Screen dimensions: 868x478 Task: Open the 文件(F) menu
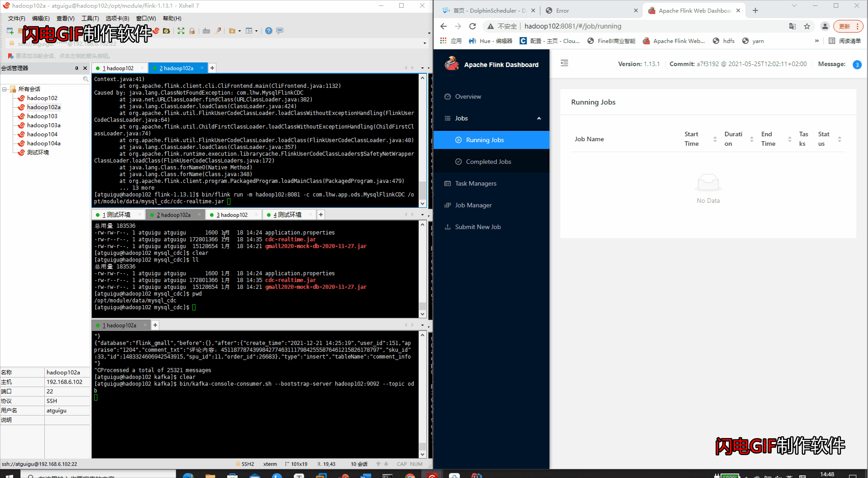click(x=17, y=18)
